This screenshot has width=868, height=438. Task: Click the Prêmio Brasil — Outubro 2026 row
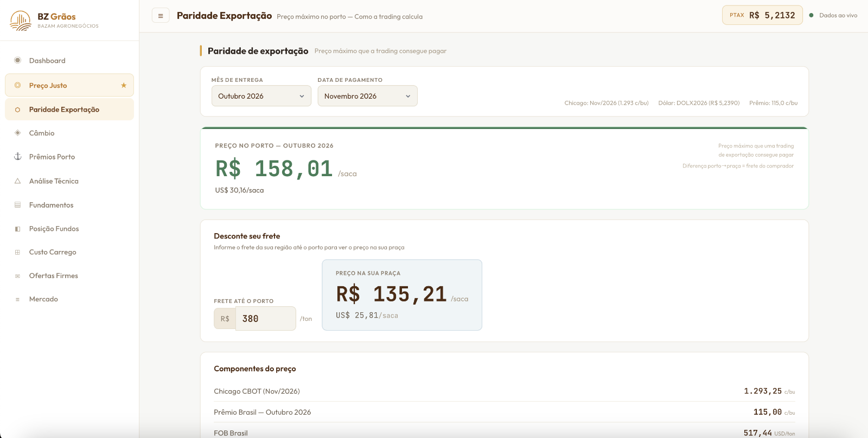click(505, 412)
